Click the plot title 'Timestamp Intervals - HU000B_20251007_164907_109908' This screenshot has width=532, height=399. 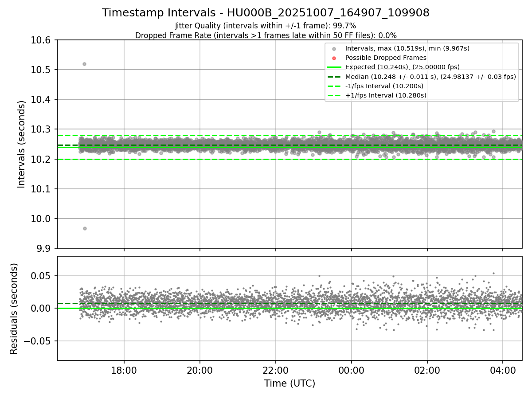click(x=266, y=13)
